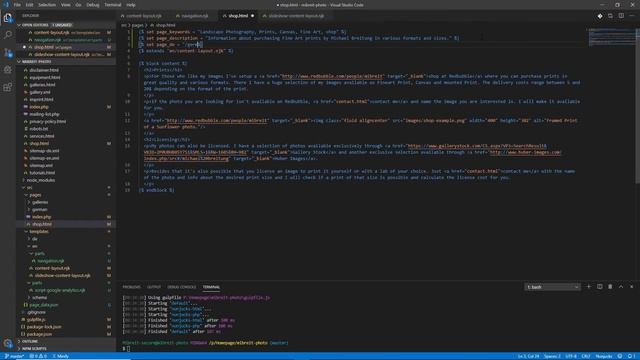This screenshot has height=360, width=640.
Task: Split the terminal panel
Action: (x=600, y=287)
